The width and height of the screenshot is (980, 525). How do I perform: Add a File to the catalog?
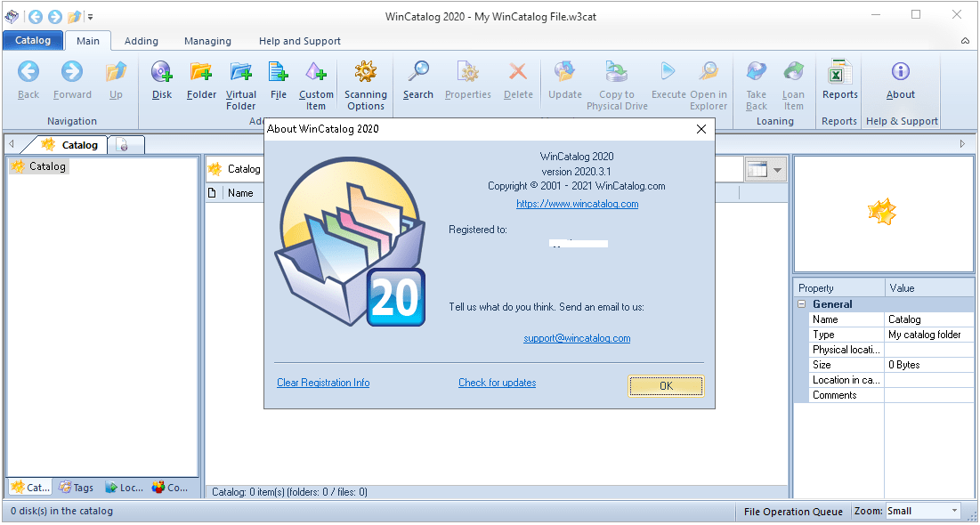pos(278,81)
